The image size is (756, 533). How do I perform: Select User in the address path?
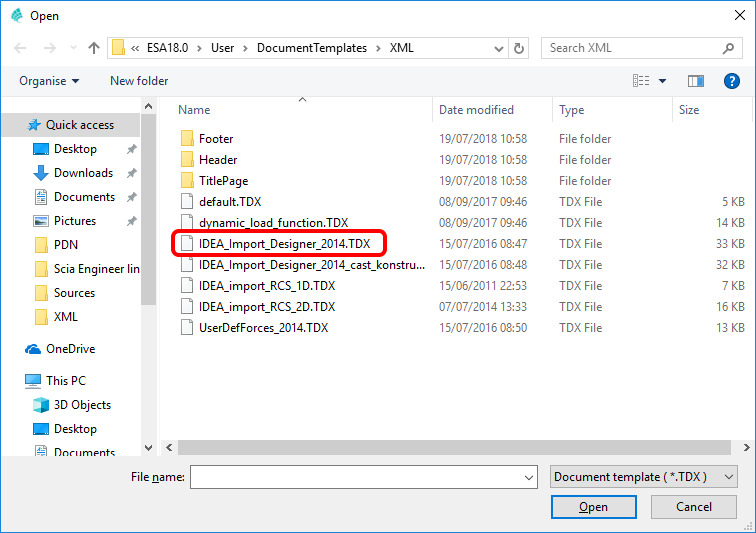click(x=222, y=48)
